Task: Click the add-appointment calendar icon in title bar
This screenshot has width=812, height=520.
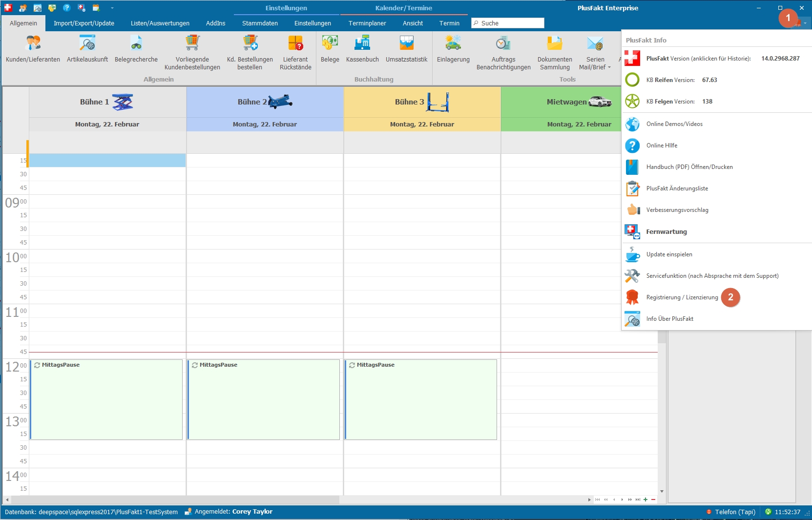Action: [x=96, y=8]
